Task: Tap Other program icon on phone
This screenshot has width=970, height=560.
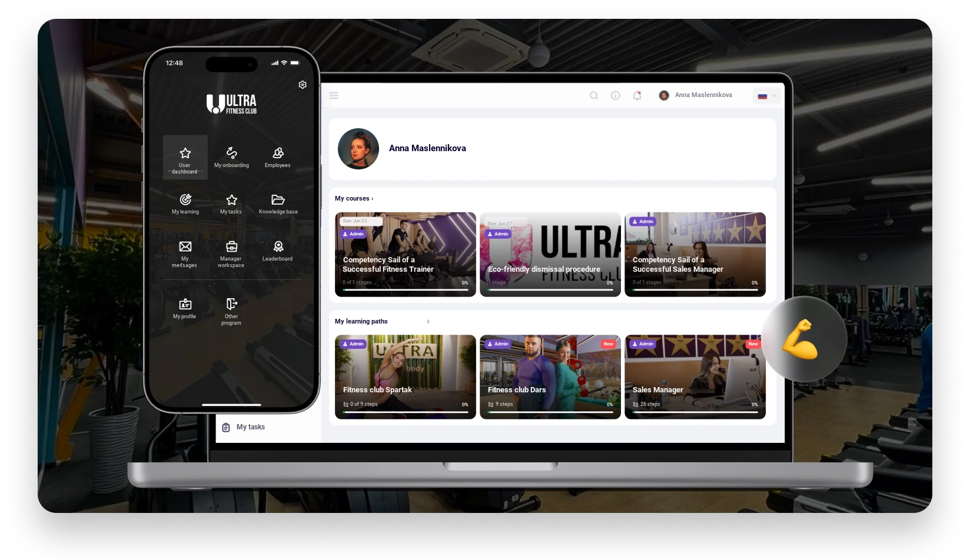Action: (231, 304)
